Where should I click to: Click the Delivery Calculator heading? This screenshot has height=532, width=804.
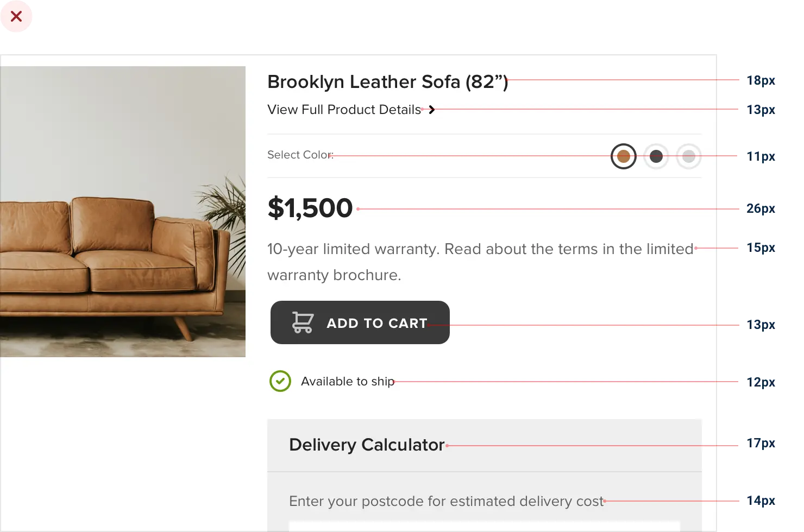pyautogui.click(x=367, y=445)
